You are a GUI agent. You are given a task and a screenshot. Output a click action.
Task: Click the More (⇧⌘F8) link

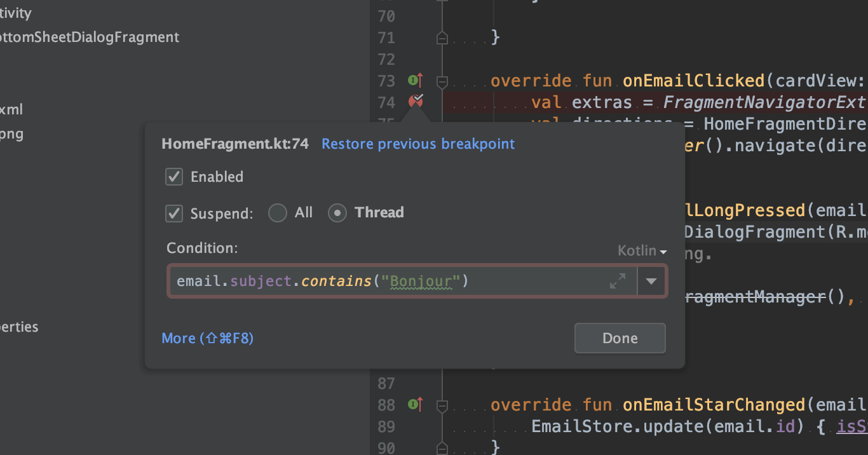(208, 338)
